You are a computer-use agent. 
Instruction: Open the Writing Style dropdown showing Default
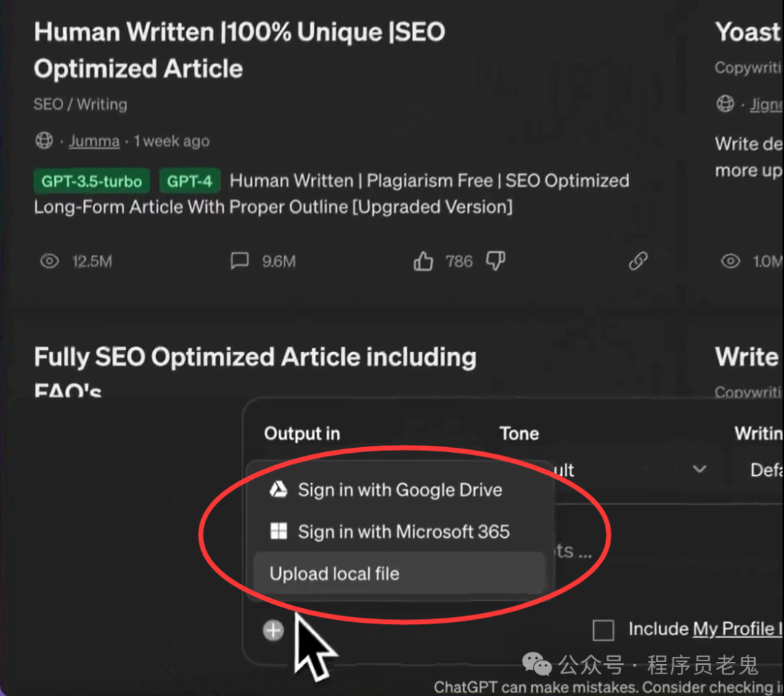(766, 470)
